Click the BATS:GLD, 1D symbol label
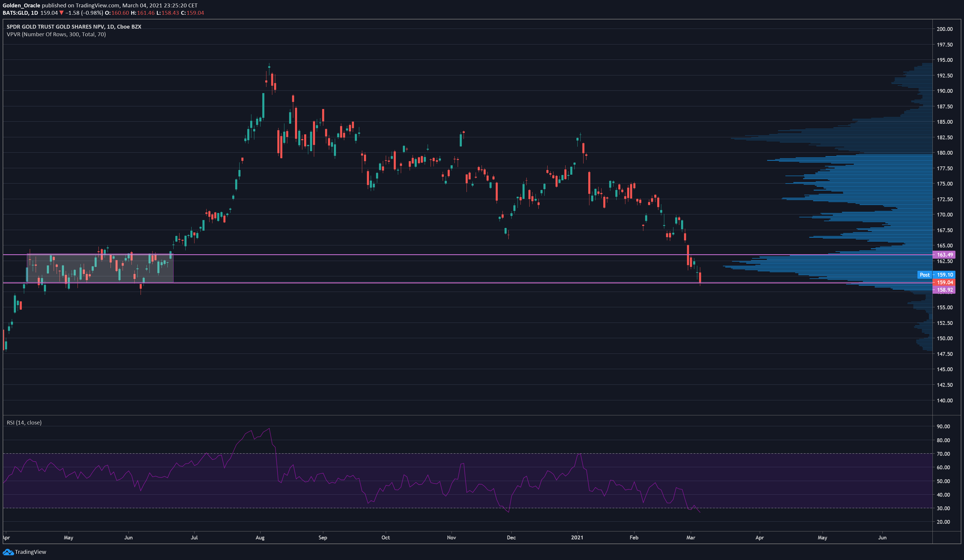The height and width of the screenshot is (560, 964). pyautogui.click(x=20, y=13)
